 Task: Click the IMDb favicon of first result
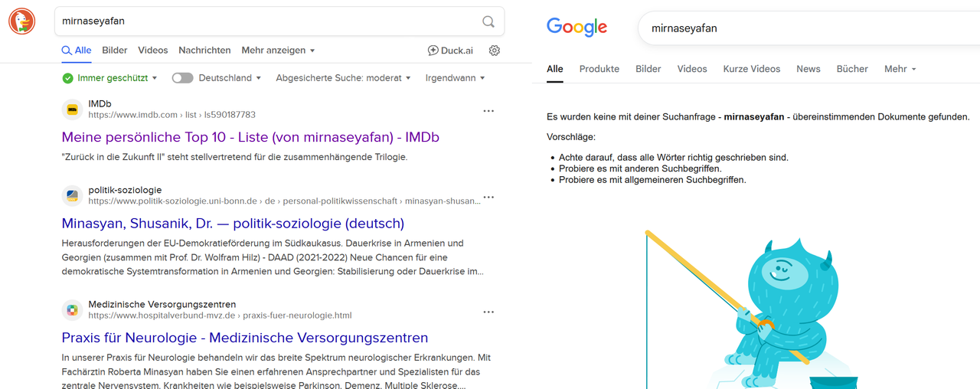tap(72, 110)
